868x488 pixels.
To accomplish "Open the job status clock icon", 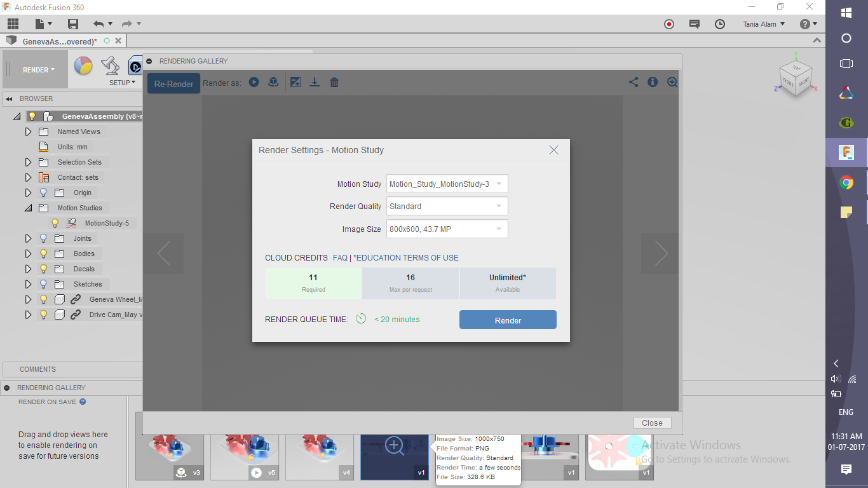I will click(720, 24).
